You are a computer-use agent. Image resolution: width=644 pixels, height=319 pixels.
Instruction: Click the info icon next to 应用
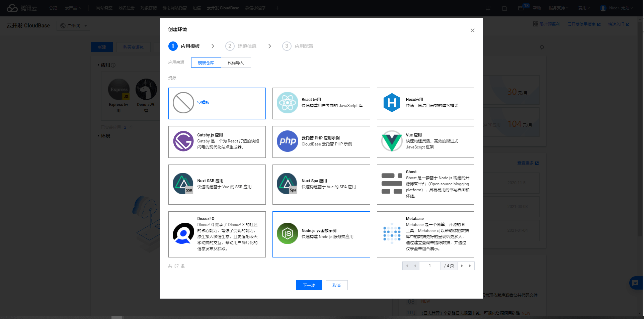tap(113, 65)
